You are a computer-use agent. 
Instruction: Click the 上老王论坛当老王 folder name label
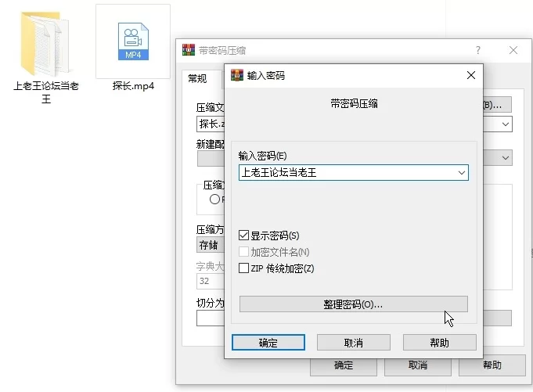click(46, 92)
